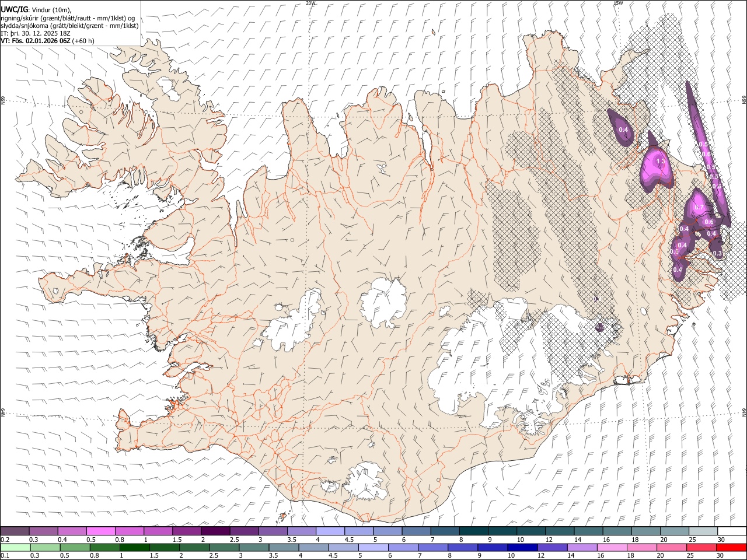Click the bright pink swatch in upper legend row
Viewport: 747px width, 560px height.
point(101,531)
